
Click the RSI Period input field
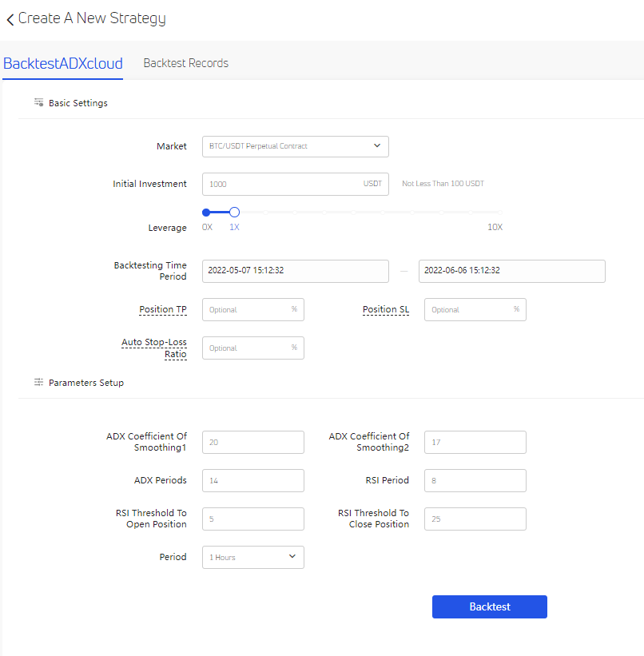click(x=475, y=480)
